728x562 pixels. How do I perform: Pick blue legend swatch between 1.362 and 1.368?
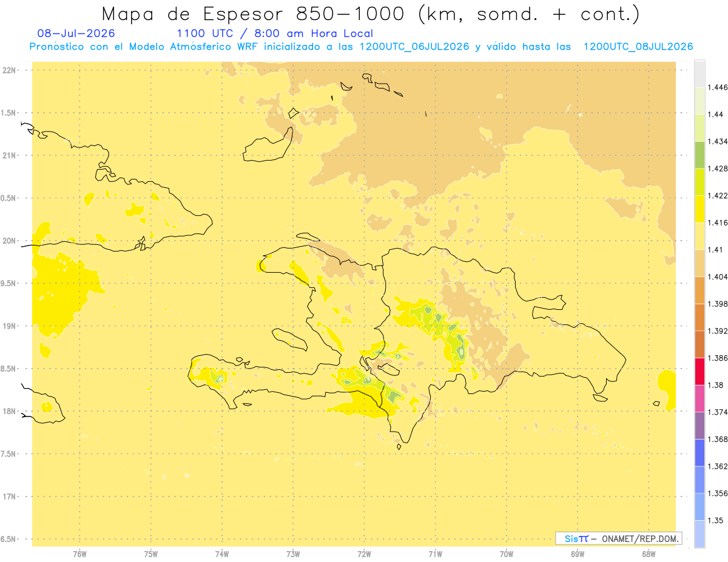tap(699, 453)
